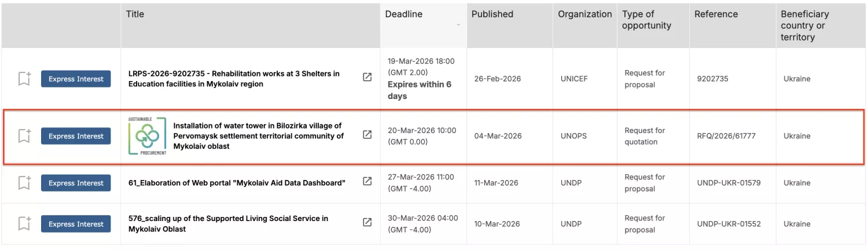Express Interest in UNICEF shelter tender
Screen dimensions: 868x250
[76, 79]
